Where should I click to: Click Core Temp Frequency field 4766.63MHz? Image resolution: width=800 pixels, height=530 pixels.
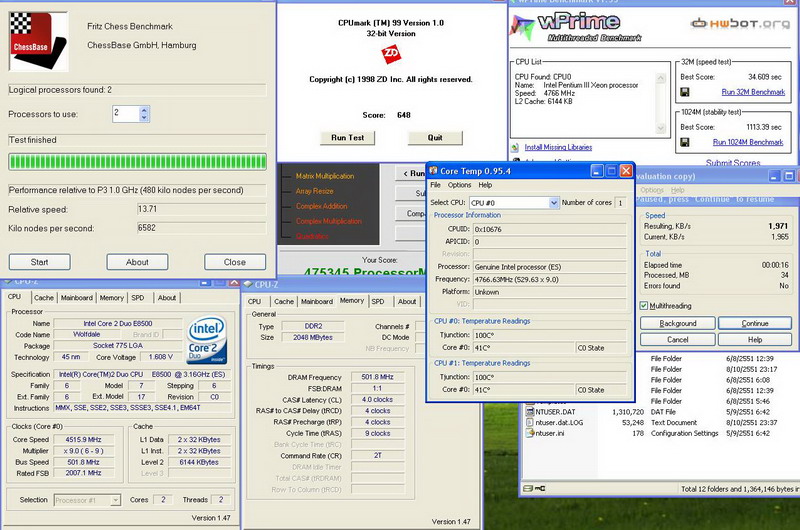[x=549, y=280]
